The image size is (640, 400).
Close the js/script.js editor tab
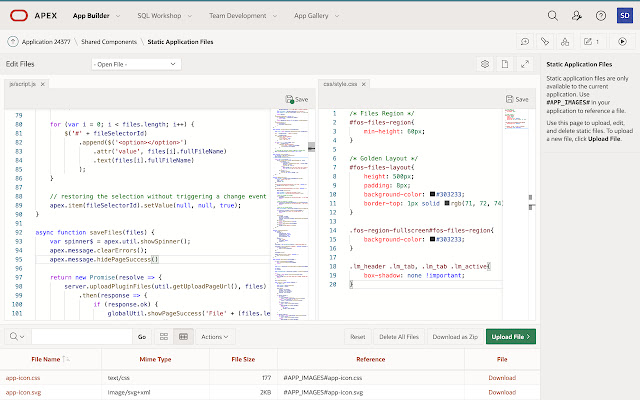pyautogui.click(x=41, y=86)
